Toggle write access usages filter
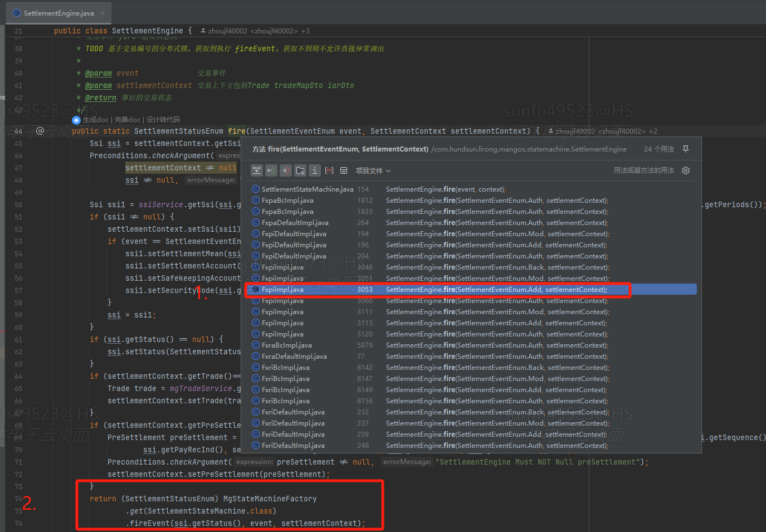 click(x=285, y=170)
